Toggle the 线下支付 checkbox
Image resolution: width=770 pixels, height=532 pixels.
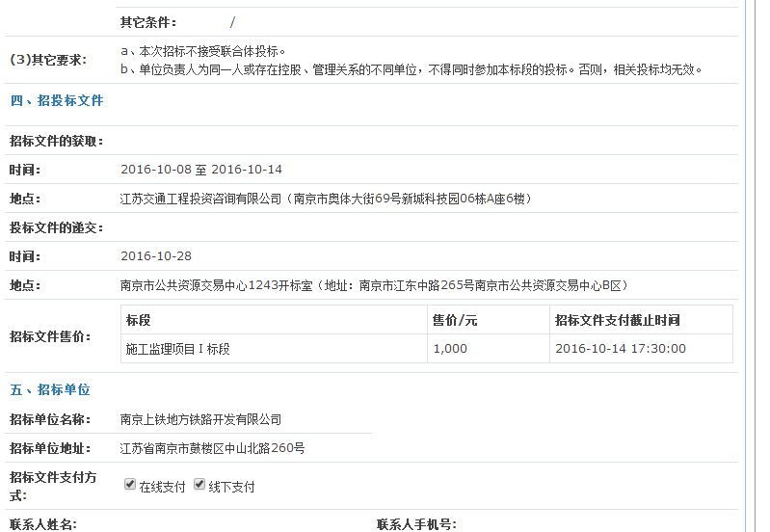tap(199, 485)
